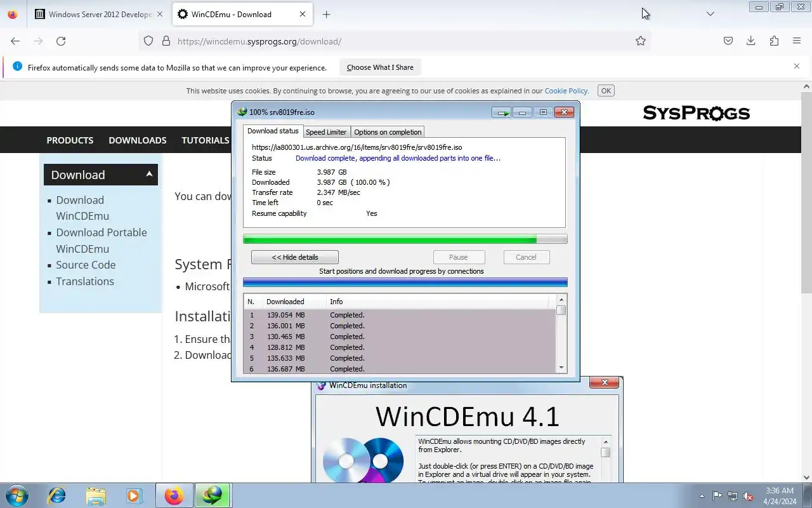
Task: Click the muted volume tray icon
Action: pyautogui.click(x=749, y=496)
